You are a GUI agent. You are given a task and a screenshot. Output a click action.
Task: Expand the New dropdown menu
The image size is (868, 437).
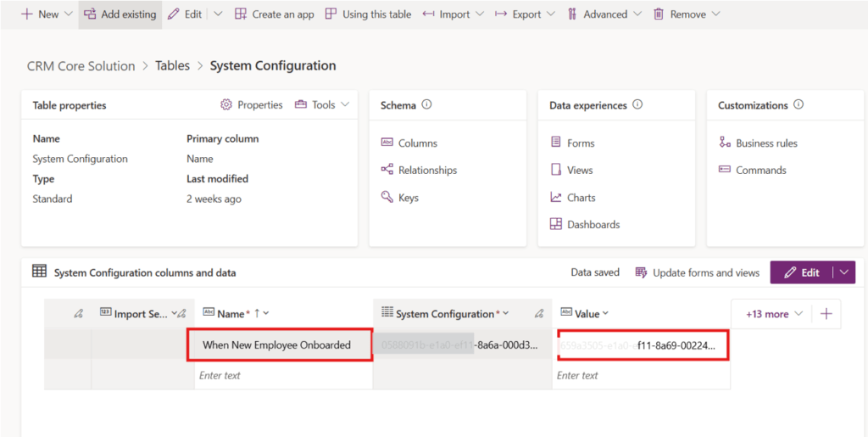pyautogui.click(x=69, y=14)
